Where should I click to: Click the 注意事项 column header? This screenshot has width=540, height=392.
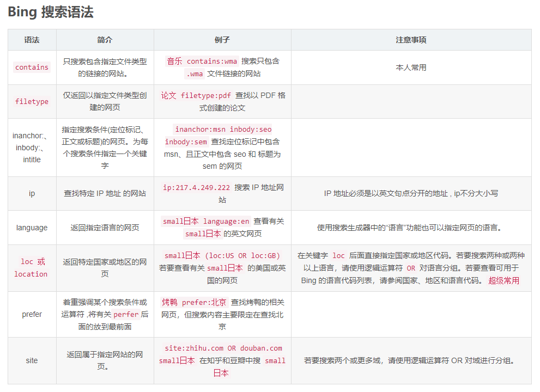pos(411,40)
